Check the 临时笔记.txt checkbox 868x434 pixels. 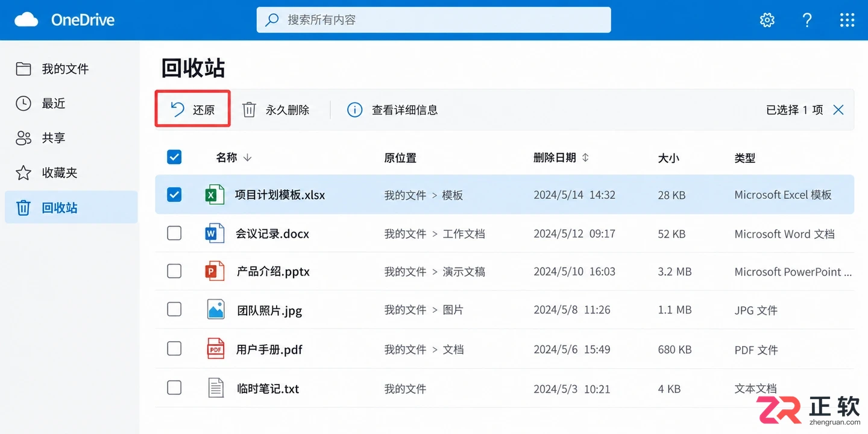[174, 388]
